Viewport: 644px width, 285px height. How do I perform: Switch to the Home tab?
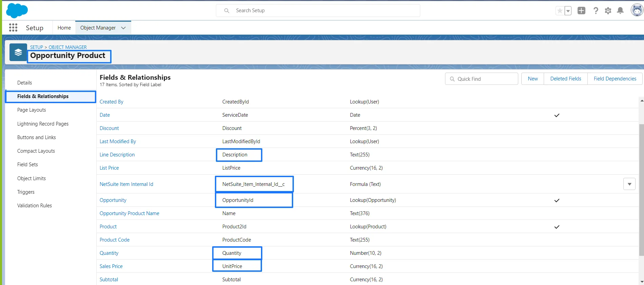pyautogui.click(x=64, y=28)
